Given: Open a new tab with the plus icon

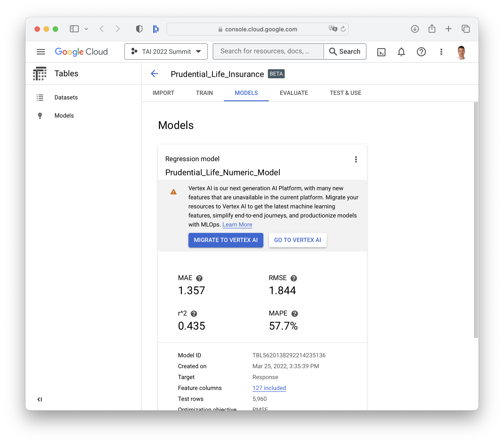Looking at the screenshot, I should pyautogui.click(x=448, y=29).
